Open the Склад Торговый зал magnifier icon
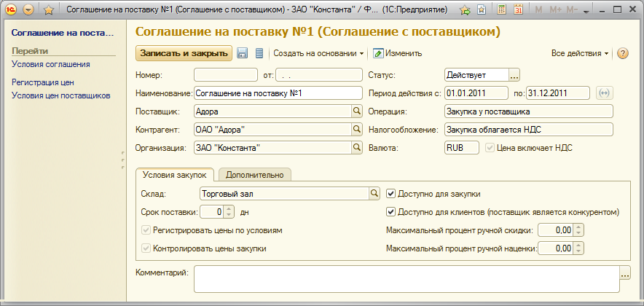Screen dimensions: 644x306 [374, 193]
